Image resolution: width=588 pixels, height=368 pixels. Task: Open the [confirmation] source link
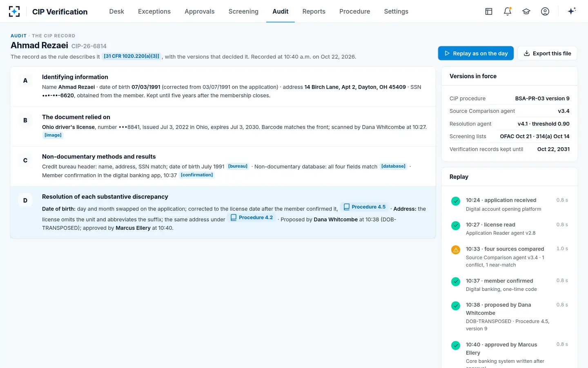coord(197,175)
